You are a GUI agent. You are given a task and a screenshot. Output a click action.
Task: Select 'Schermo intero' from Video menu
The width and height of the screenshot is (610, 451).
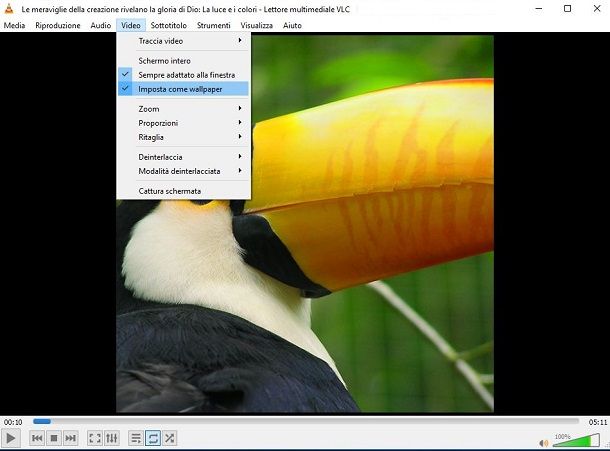click(165, 61)
